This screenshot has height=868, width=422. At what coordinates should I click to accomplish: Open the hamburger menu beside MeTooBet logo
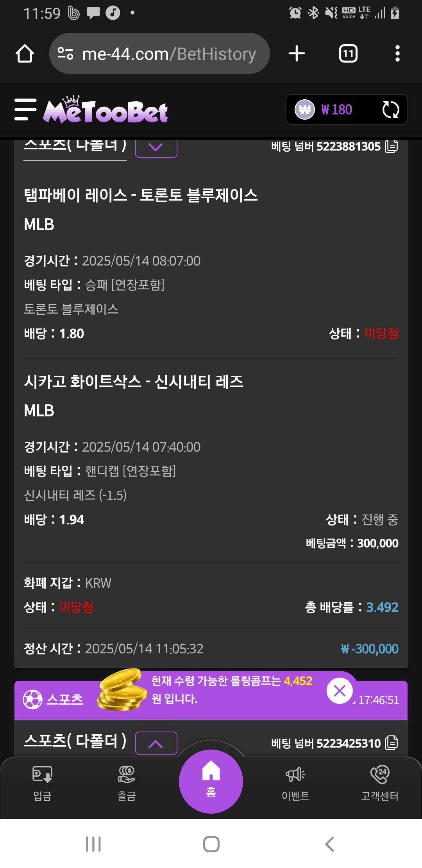tap(25, 109)
